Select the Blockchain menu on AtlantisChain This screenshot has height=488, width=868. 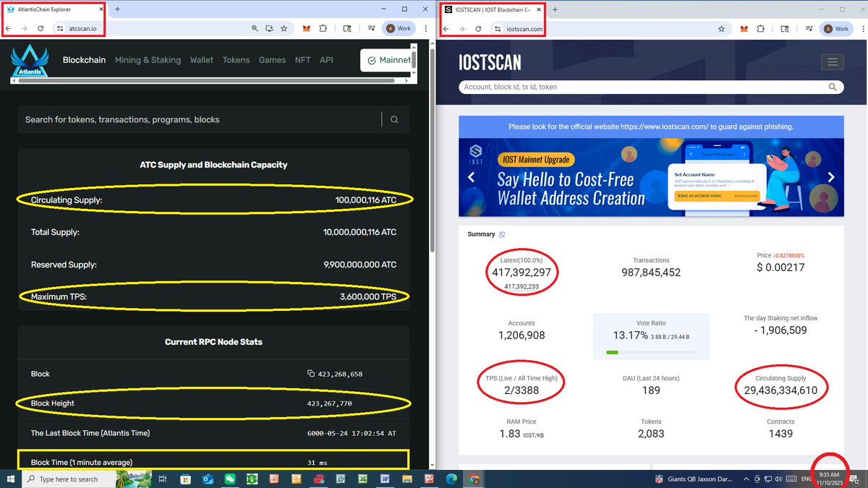pos(85,60)
